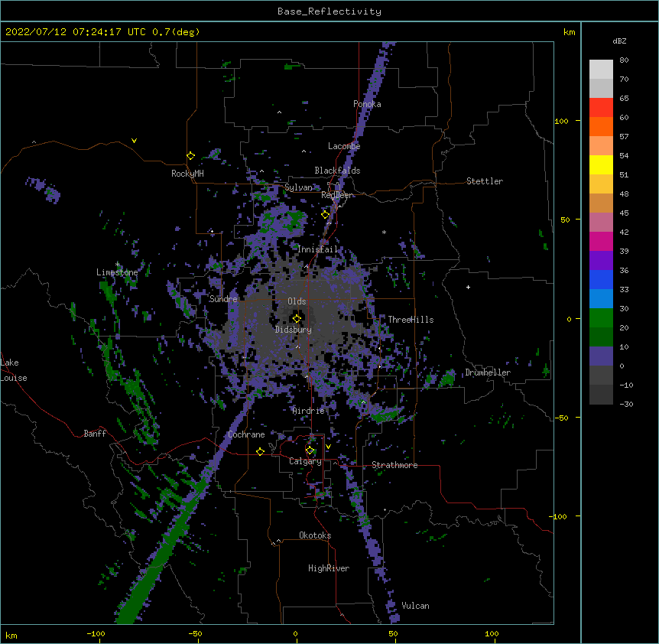Click the magenta swatch between 42 and 39 dBZ
Screen dimensions: 659x644
pos(601,241)
